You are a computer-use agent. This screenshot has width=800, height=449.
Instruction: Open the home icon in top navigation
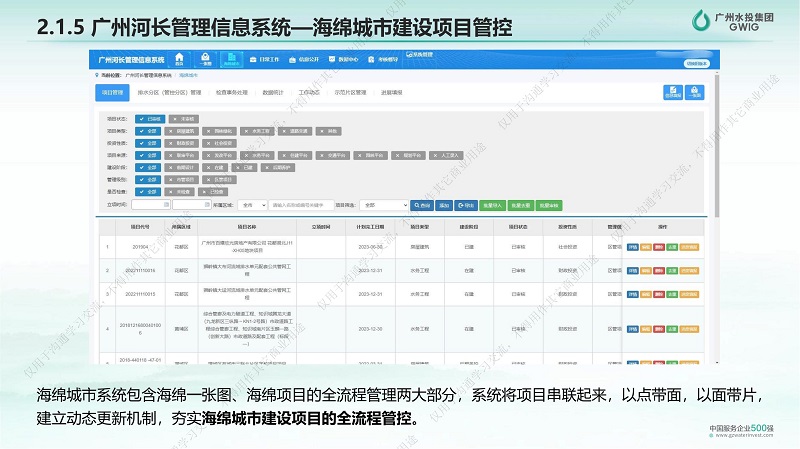click(179, 57)
